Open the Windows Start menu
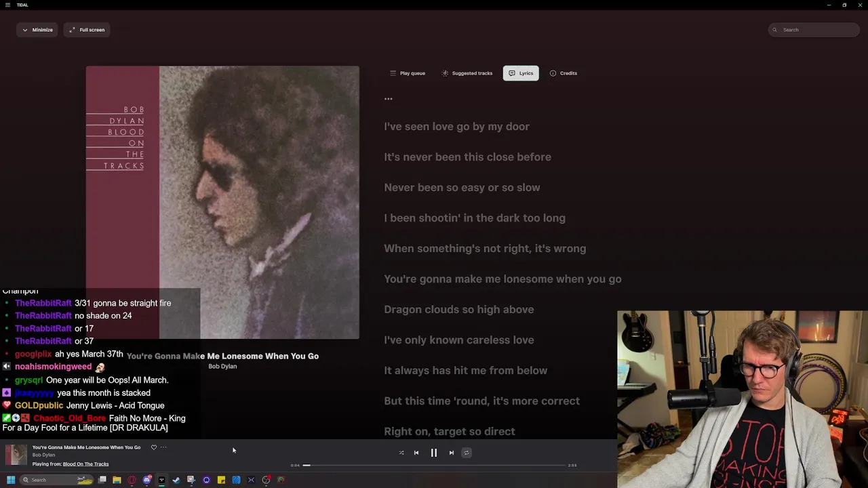This screenshot has width=868, height=488. pos(11,480)
